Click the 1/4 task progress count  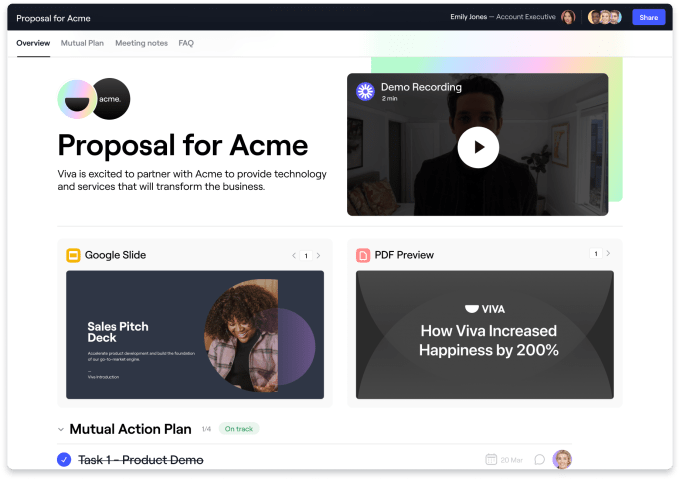(206, 429)
